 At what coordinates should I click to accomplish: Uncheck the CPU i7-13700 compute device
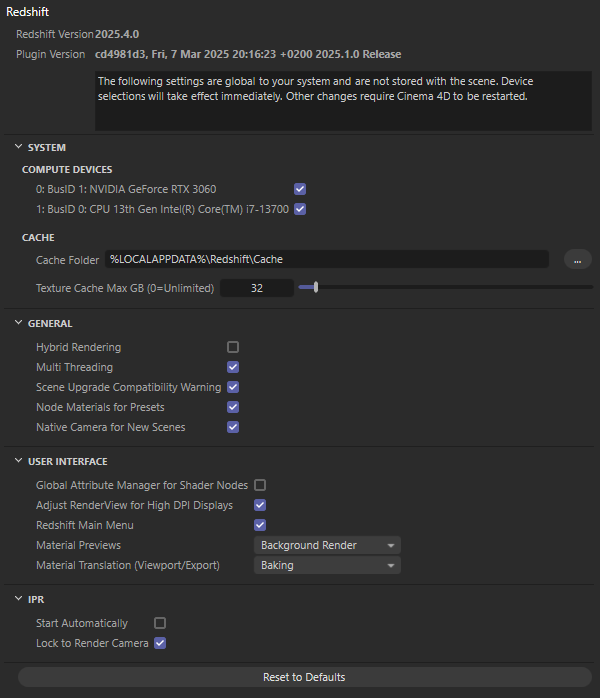300,209
